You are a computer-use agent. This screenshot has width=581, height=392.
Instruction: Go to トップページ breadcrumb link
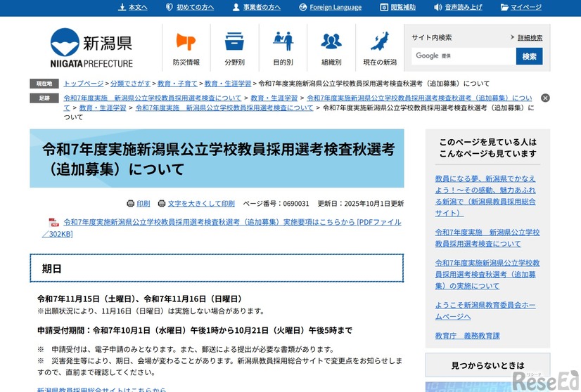point(83,84)
